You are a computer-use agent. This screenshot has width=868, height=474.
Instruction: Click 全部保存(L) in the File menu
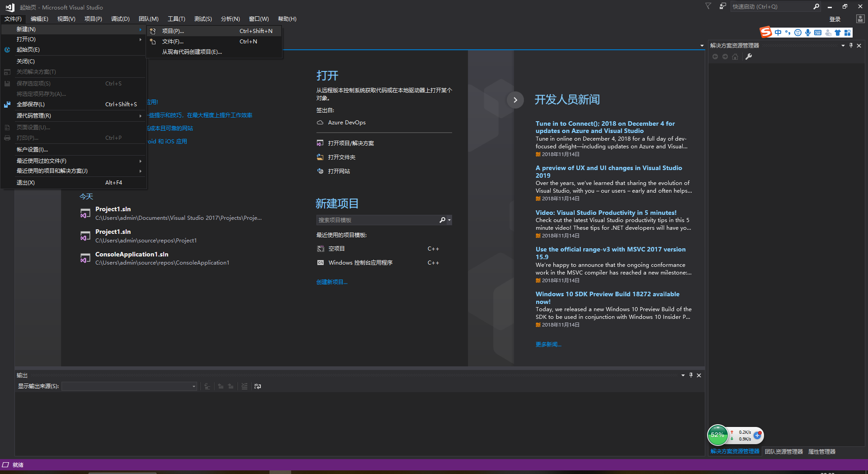(74, 104)
